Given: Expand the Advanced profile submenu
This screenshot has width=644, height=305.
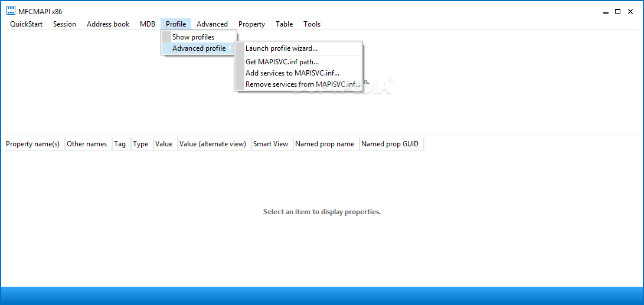Looking at the screenshot, I should (199, 48).
